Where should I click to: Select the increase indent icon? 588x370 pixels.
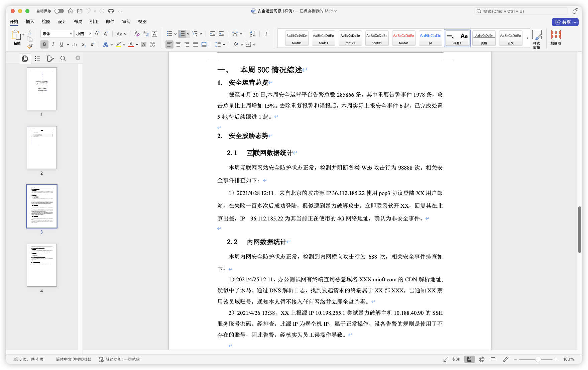point(221,33)
